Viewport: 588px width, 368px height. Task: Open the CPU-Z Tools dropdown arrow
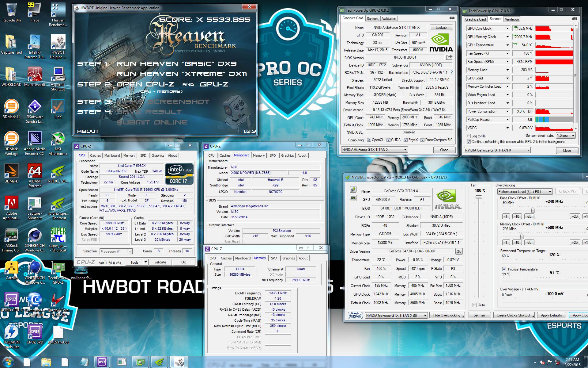[x=146, y=262]
